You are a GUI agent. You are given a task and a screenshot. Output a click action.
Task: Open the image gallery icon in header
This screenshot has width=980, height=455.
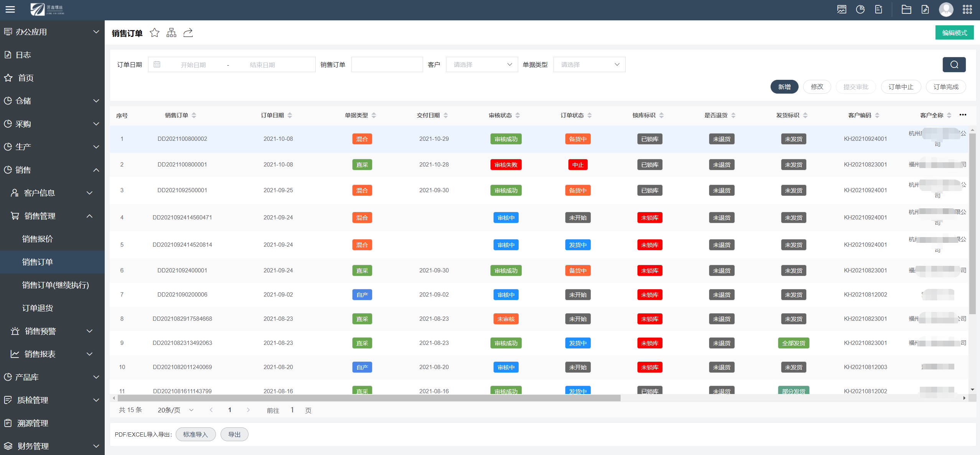click(842, 9)
